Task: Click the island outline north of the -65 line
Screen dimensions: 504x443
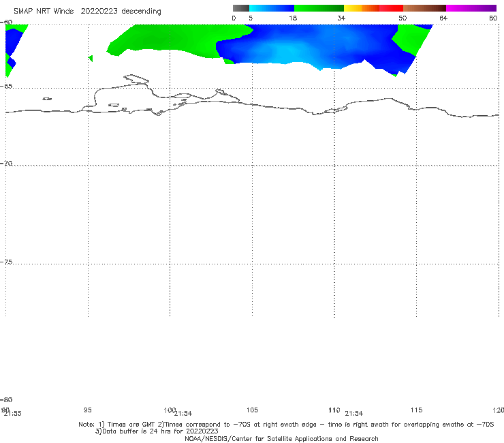Action: click(136, 79)
